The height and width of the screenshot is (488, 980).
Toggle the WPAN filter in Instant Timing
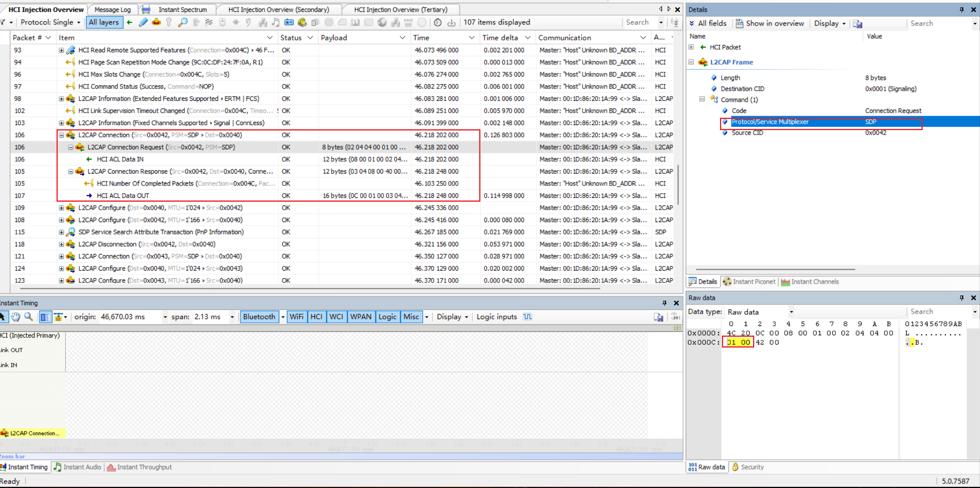pyautogui.click(x=360, y=317)
